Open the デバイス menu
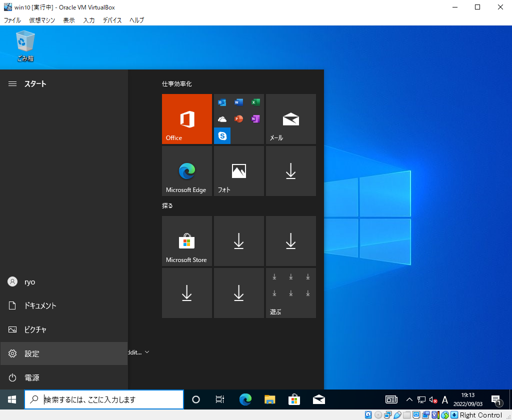The height and width of the screenshot is (420, 512). coord(112,20)
